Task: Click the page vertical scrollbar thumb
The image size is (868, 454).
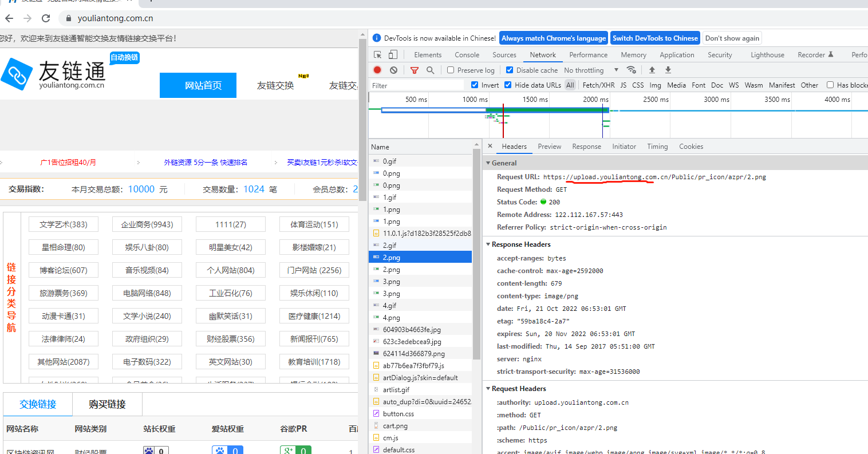Action: click(362, 120)
